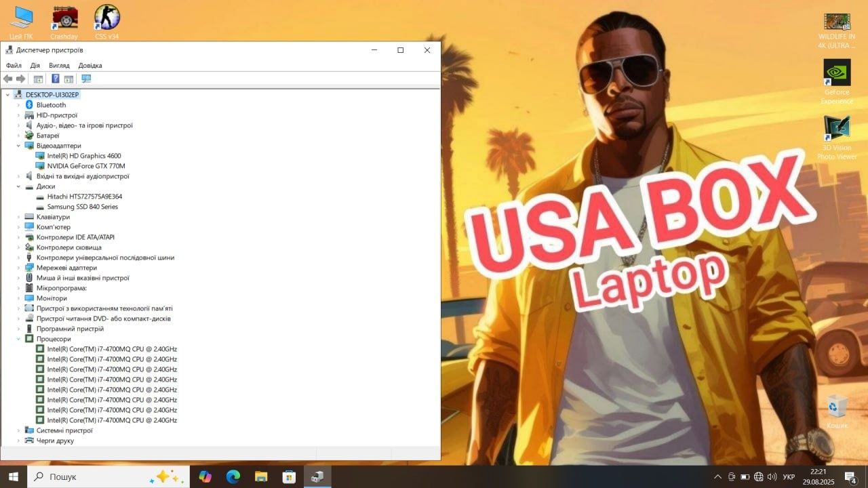Click the toolbar Forward arrow
This screenshot has width=868, height=488.
click(21, 79)
